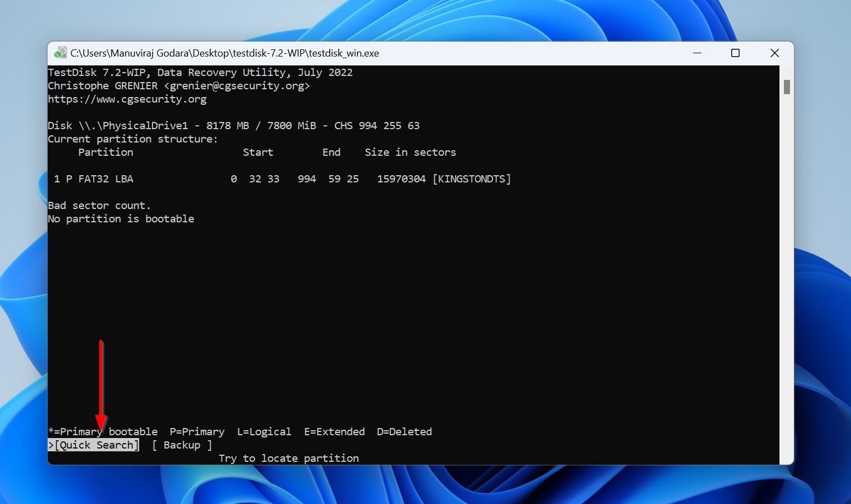851x504 pixels.
Task: Click the TestDisk 7.2-WIP header line
Action: pyautogui.click(x=200, y=73)
